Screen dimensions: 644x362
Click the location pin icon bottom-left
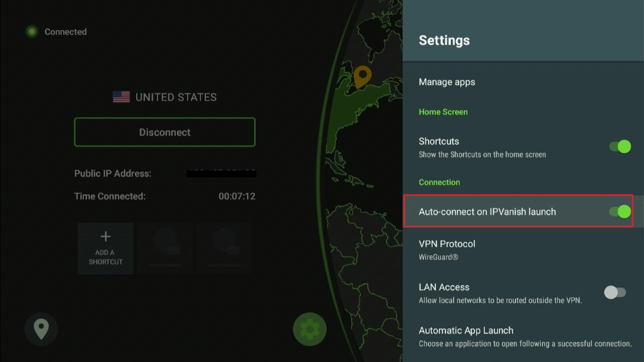[41, 329]
